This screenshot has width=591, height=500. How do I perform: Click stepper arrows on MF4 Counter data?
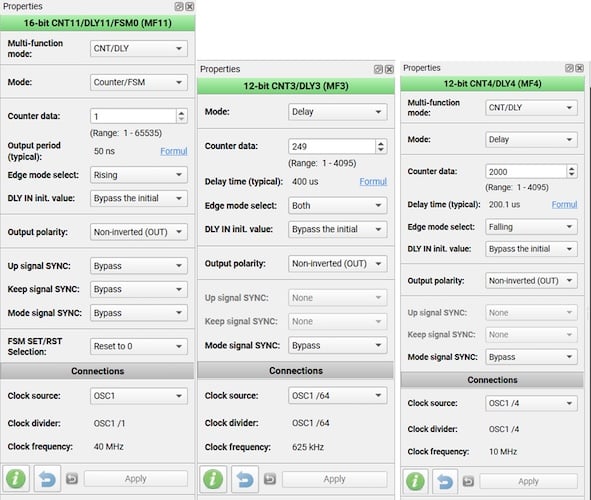click(571, 171)
